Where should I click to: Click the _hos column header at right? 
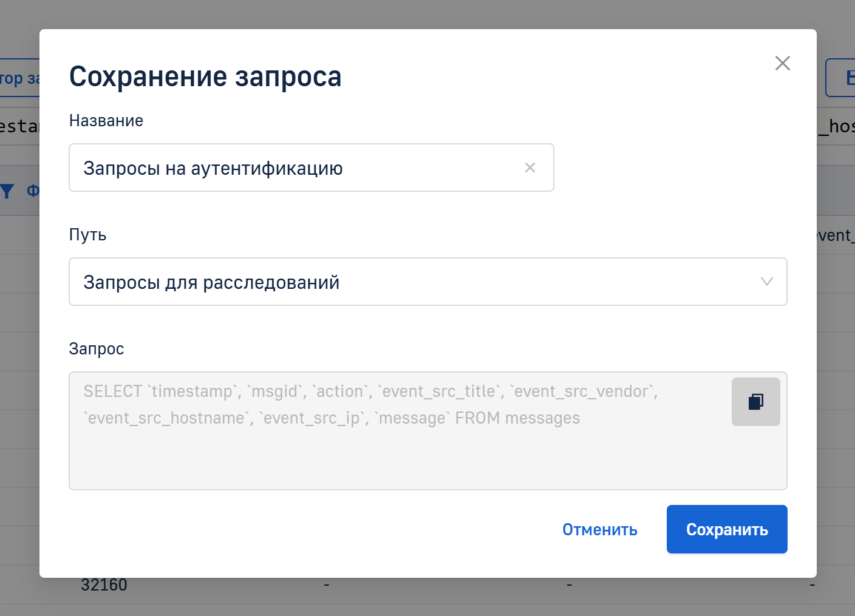click(837, 126)
